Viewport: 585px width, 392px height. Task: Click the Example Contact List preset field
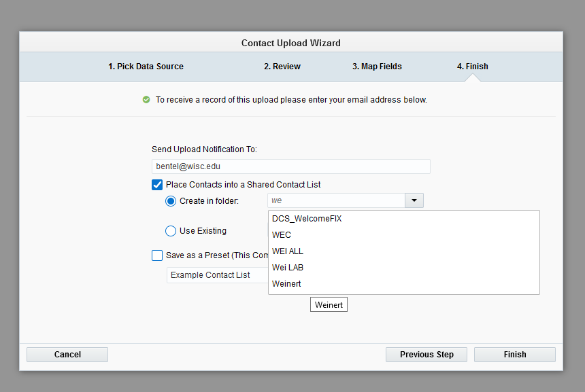coord(218,275)
